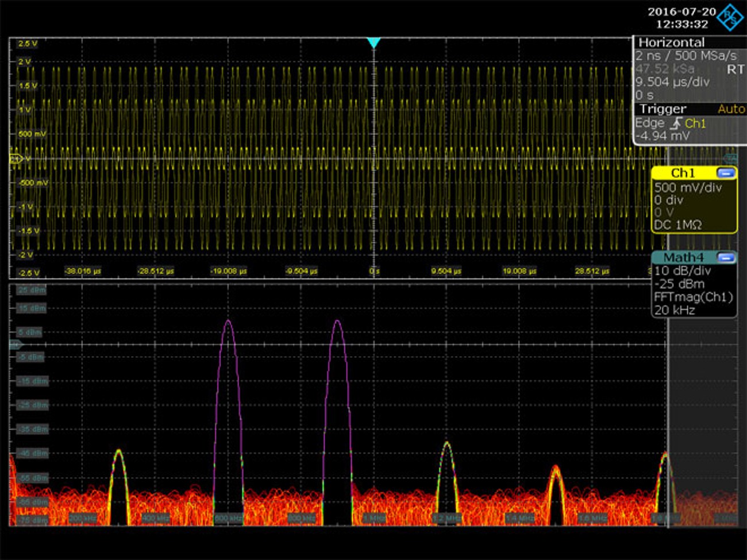Click the Ch1 ground level marker

point(16,159)
